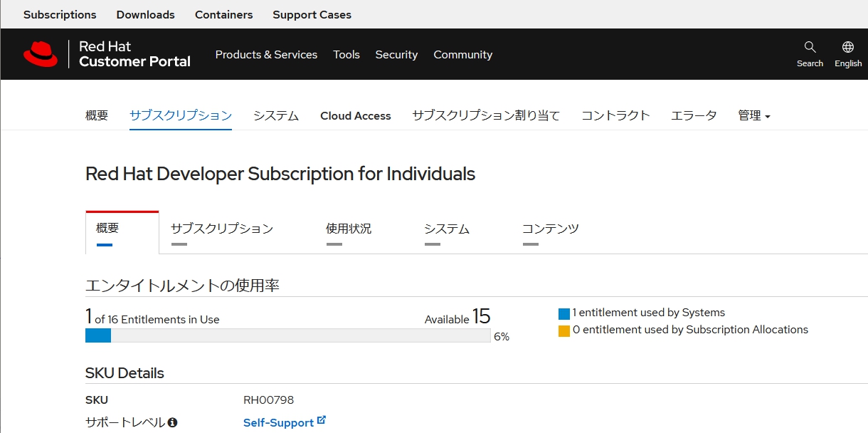The image size is (868, 433).
Task: Open the エラータ section
Action: tap(694, 115)
